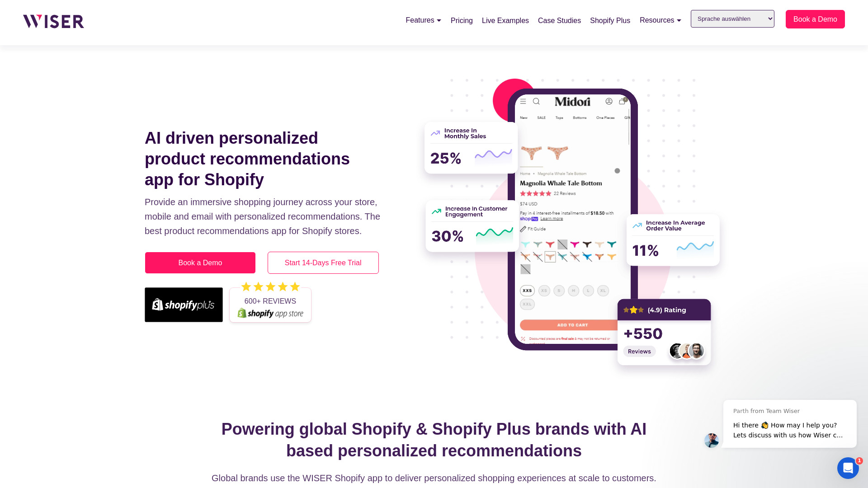This screenshot has height=488, width=868.
Task: Click the Wiser logo in top left
Action: coord(53,20)
